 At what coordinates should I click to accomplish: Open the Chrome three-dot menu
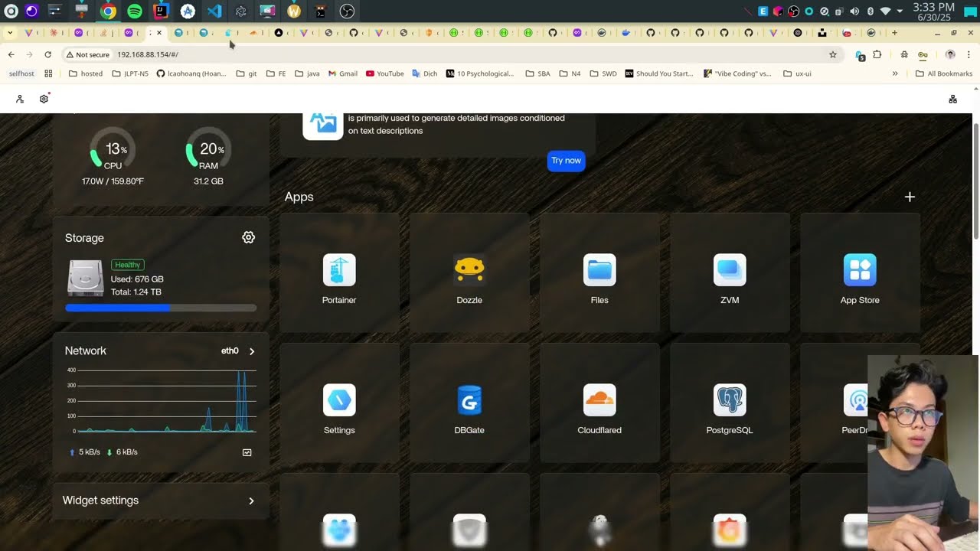tap(969, 54)
